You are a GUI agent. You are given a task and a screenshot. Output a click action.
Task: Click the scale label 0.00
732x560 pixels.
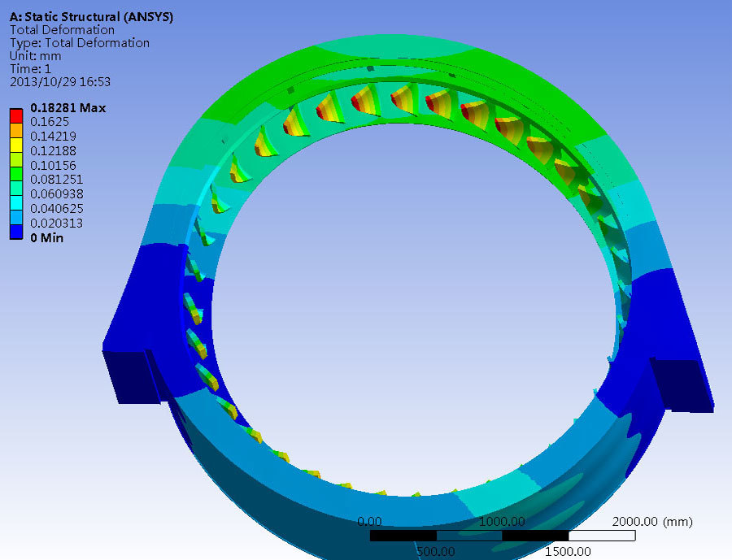[x=369, y=521]
